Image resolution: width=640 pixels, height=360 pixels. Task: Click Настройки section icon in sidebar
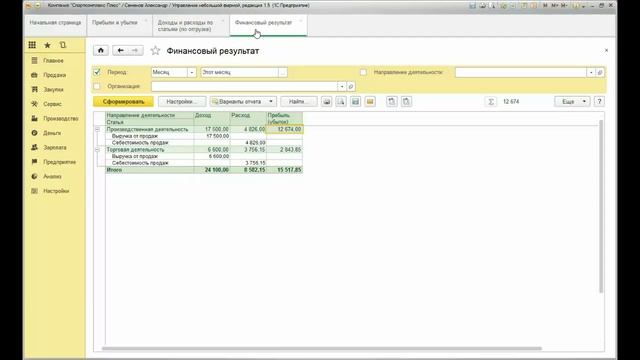click(34, 191)
